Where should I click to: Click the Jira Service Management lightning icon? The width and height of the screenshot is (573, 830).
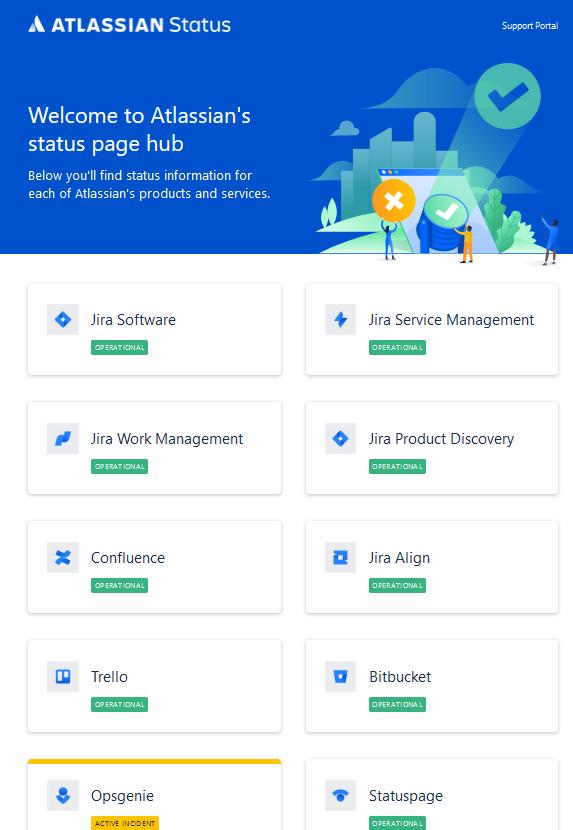341,320
